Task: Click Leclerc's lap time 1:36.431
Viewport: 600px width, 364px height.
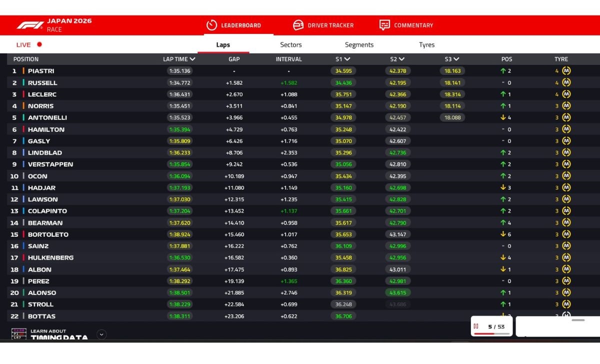Action: click(179, 94)
